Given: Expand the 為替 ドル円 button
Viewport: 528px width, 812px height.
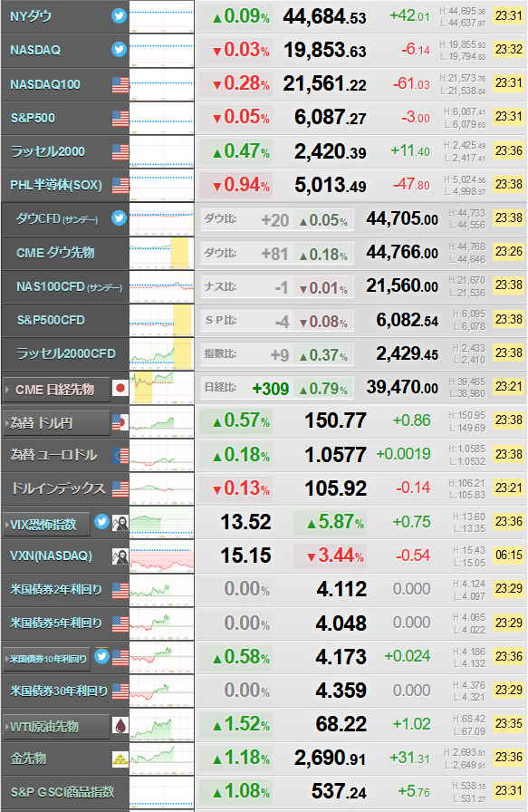Looking at the screenshot, I should (x=56, y=423).
